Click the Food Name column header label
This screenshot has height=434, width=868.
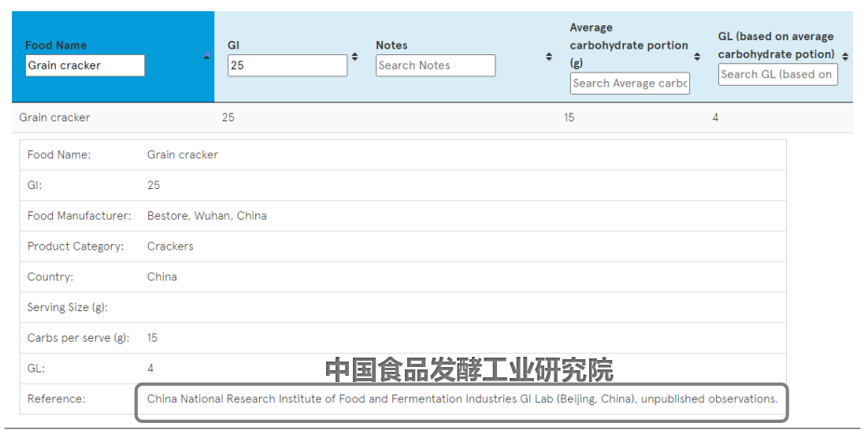click(56, 46)
